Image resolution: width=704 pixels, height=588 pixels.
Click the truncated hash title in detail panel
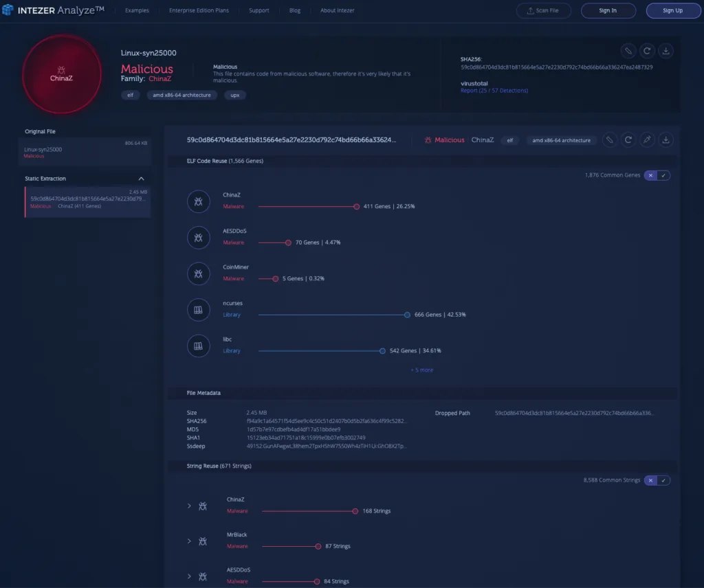(291, 140)
